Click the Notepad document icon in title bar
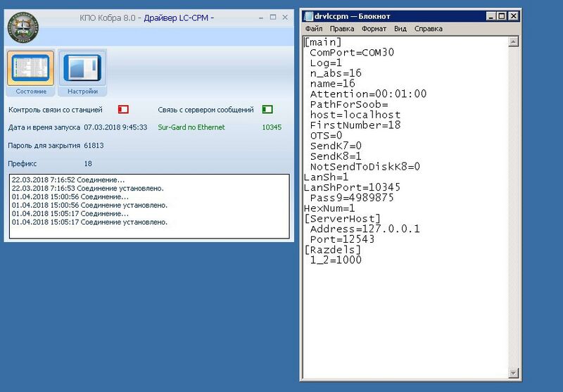Image resolution: width=563 pixels, height=392 pixels. (x=308, y=16)
